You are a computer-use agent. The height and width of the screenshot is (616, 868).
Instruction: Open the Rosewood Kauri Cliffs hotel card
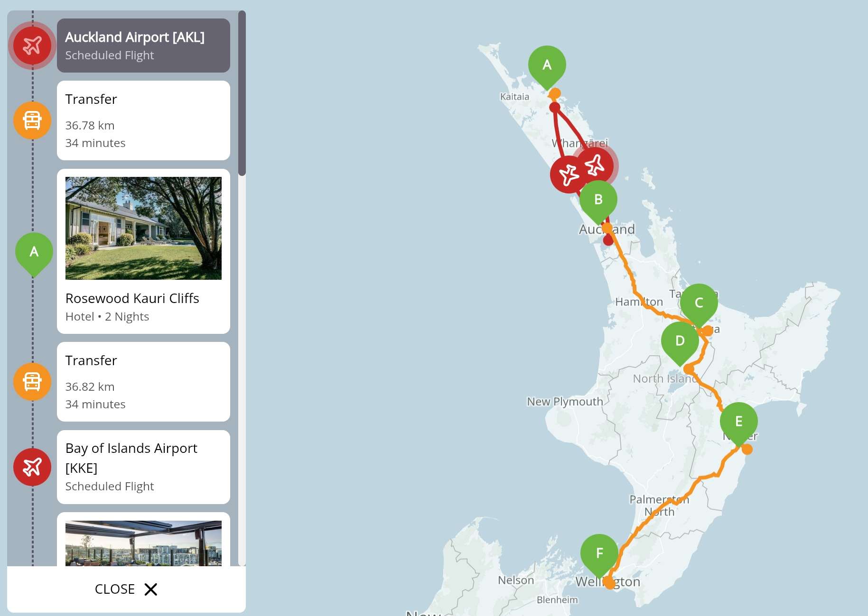(143, 251)
